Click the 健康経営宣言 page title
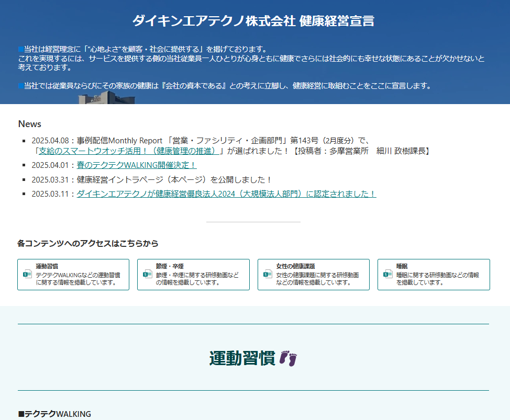 pyautogui.click(x=253, y=21)
